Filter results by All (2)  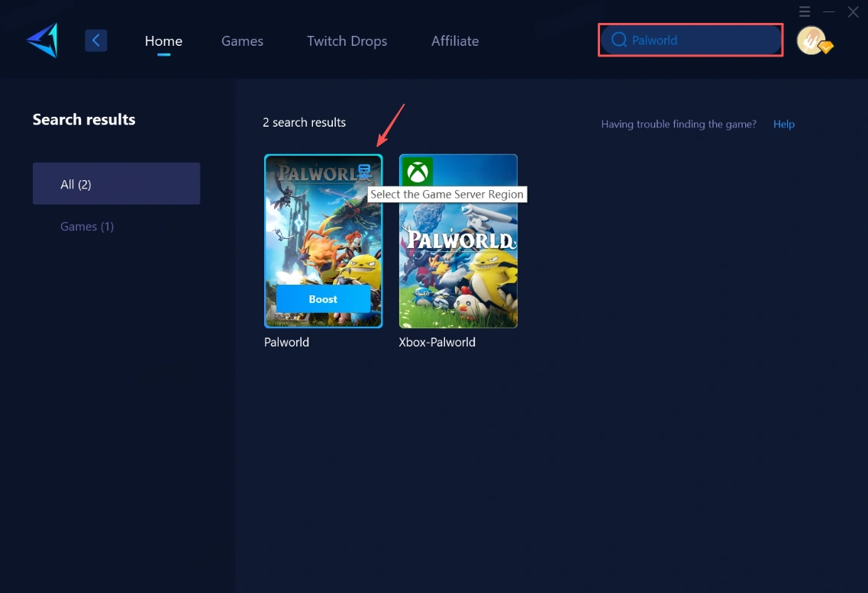[x=76, y=184]
